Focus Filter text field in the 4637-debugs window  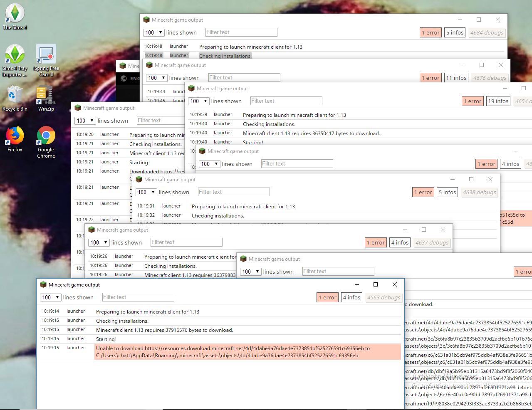coord(186,242)
